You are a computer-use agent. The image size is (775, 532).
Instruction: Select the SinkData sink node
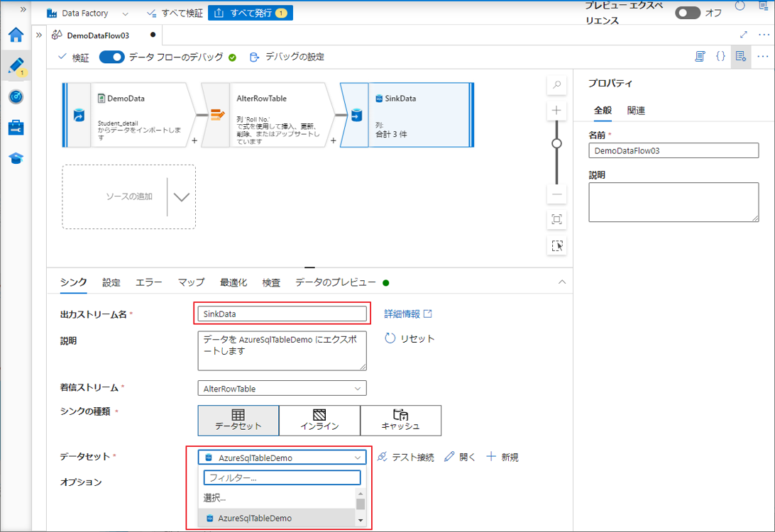(x=407, y=115)
